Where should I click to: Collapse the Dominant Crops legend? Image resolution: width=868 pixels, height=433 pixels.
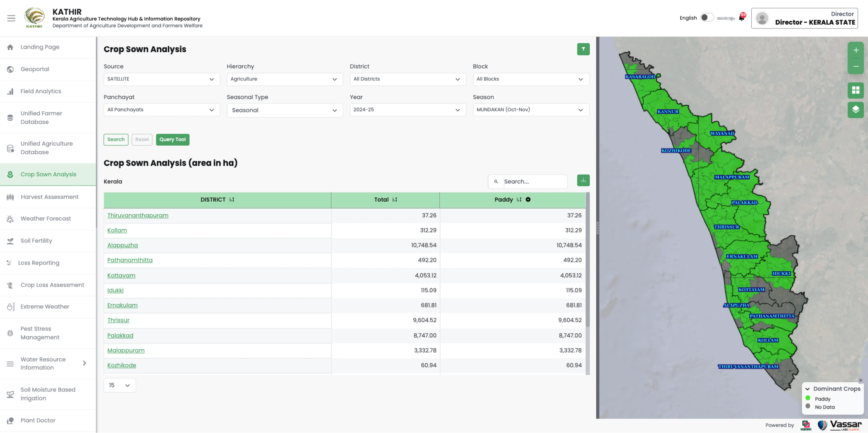click(x=807, y=389)
